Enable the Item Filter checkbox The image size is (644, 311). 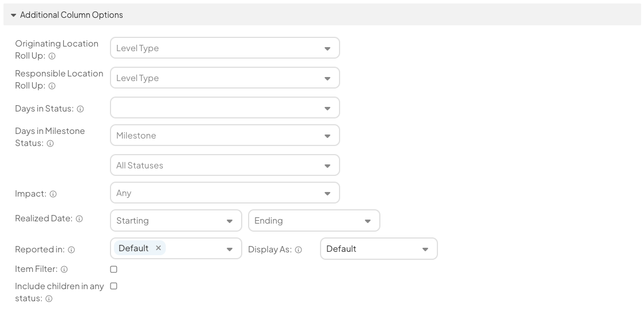pos(113,269)
